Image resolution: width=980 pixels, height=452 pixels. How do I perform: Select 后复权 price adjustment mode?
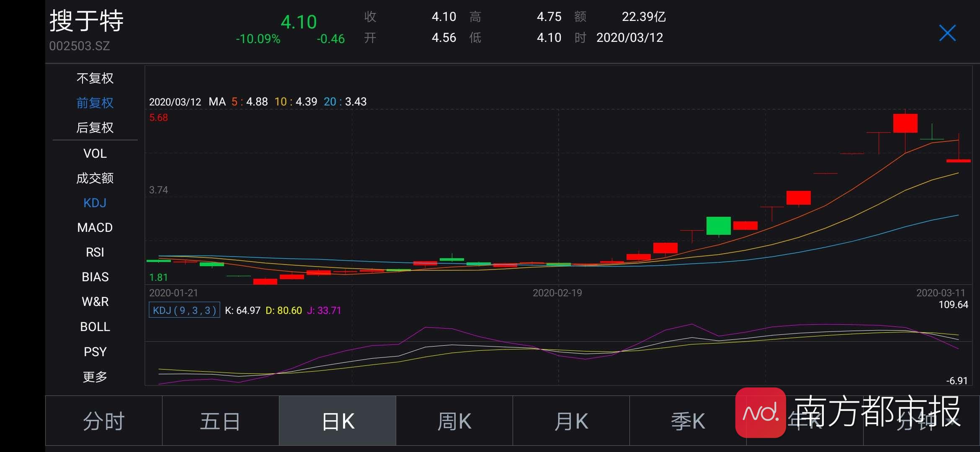[x=95, y=128]
